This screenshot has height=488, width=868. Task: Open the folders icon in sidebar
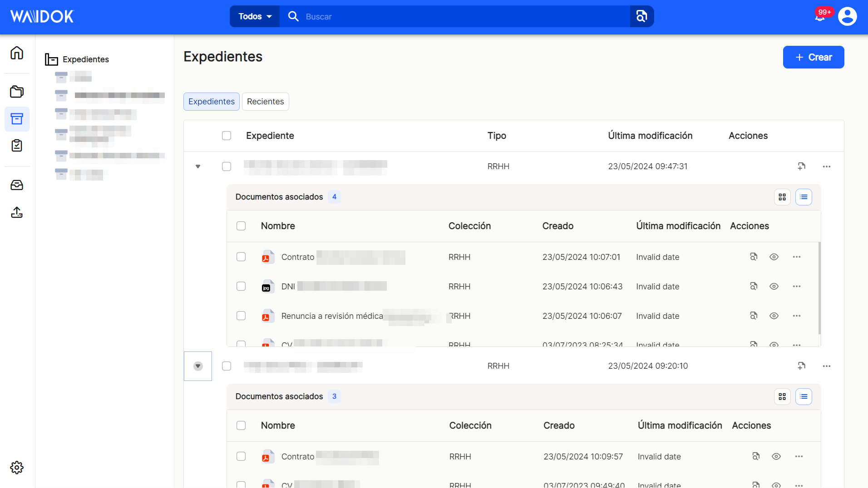pyautogui.click(x=17, y=92)
